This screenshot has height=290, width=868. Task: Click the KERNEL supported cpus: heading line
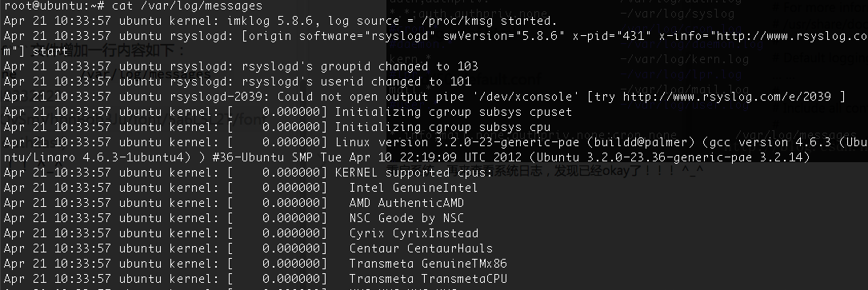(414, 173)
